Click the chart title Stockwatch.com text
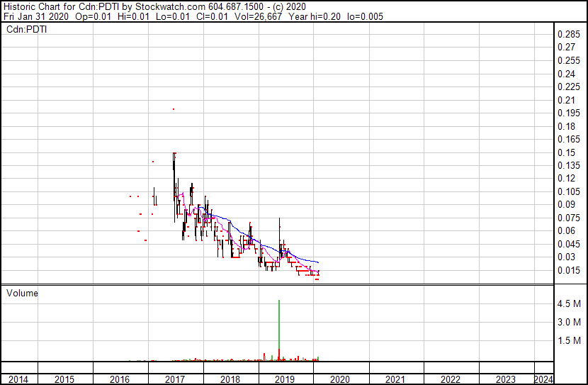 [170, 7]
